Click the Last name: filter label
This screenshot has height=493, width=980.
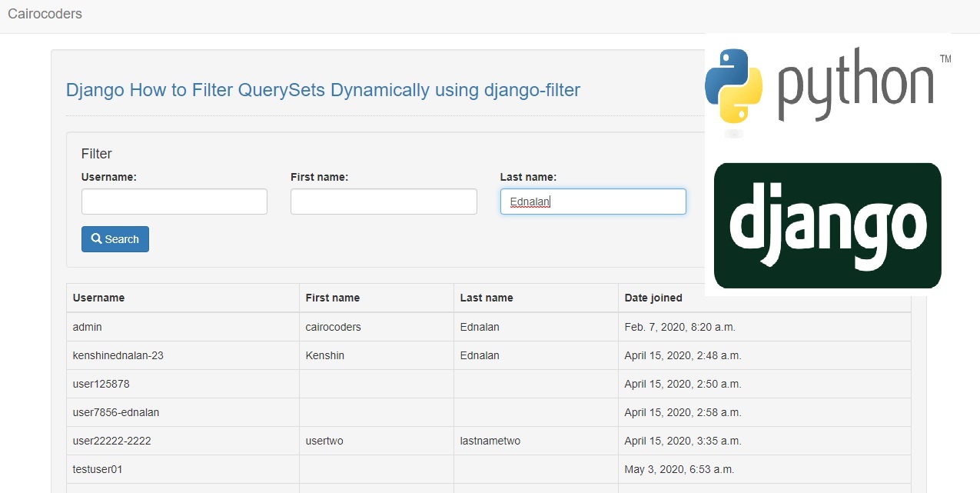click(x=529, y=177)
